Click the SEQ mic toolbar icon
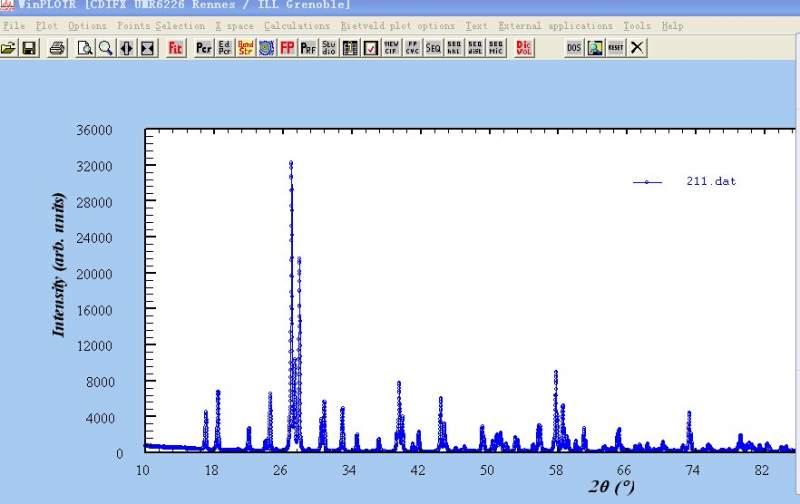Image resolution: width=800 pixels, height=504 pixels. [496, 48]
